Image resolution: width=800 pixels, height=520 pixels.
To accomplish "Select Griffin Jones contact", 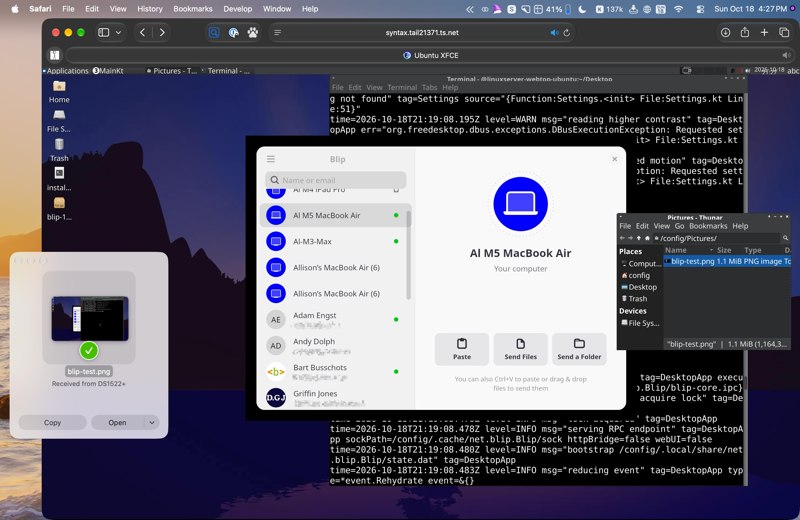I will tap(335, 398).
